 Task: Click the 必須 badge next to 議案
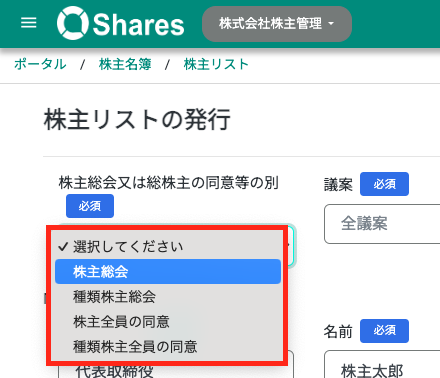(x=384, y=184)
